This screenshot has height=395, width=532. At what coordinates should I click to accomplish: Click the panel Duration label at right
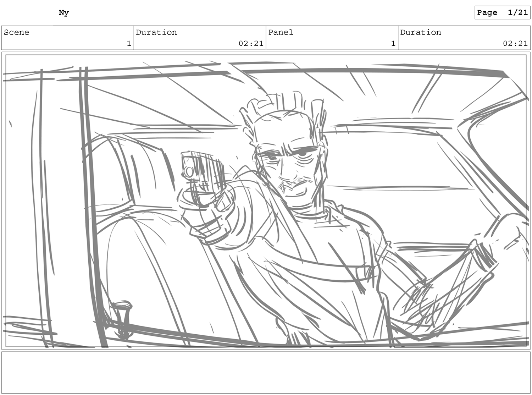[x=421, y=32]
